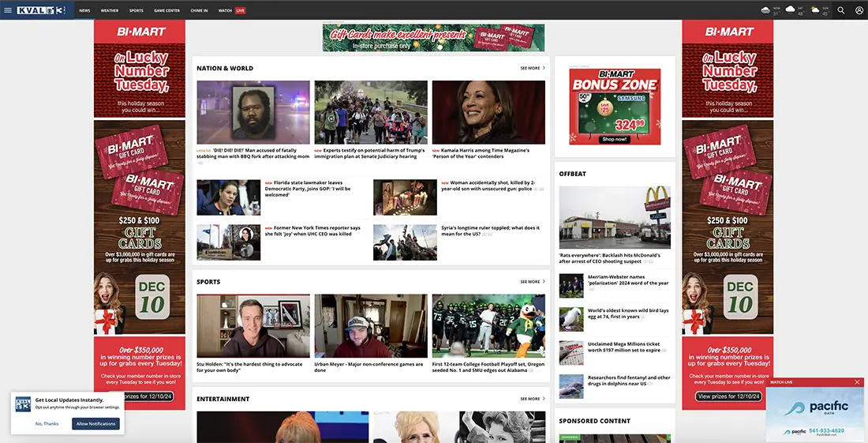This screenshot has height=443, width=868.
Task: Click the NOW 31° weather icon
Action: pos(766,10)
